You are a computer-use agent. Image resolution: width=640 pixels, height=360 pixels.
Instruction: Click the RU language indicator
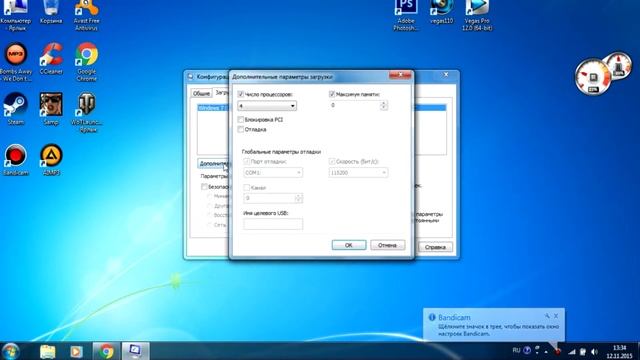click(516, 350)
